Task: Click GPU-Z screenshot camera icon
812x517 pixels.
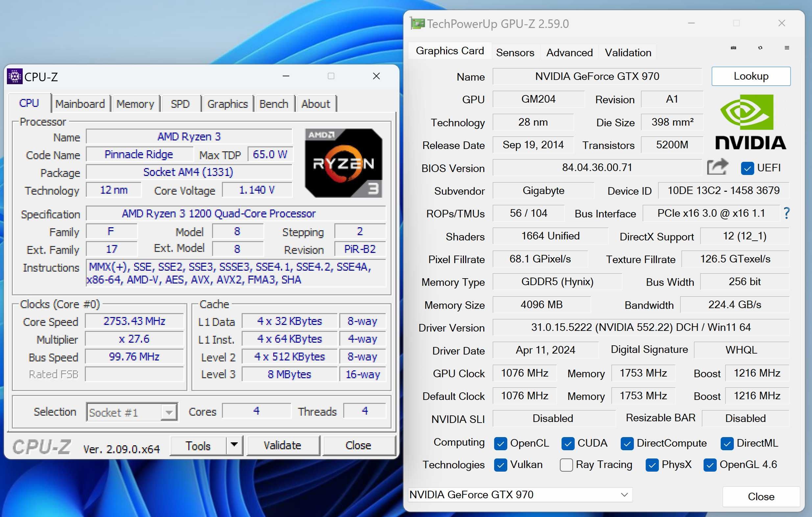Action: tap(733, 48)
